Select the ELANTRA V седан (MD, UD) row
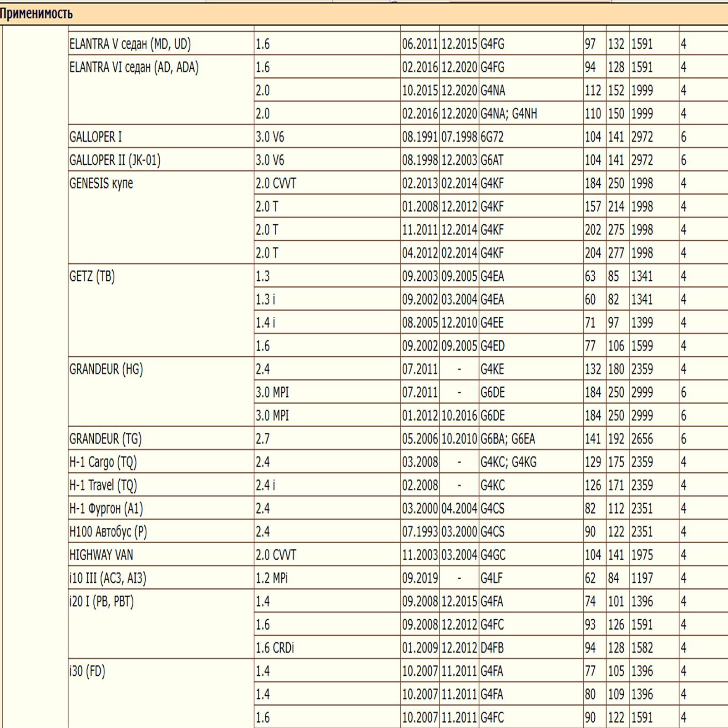The height and width of the screenshot is (728, 728). pos(130,44)
